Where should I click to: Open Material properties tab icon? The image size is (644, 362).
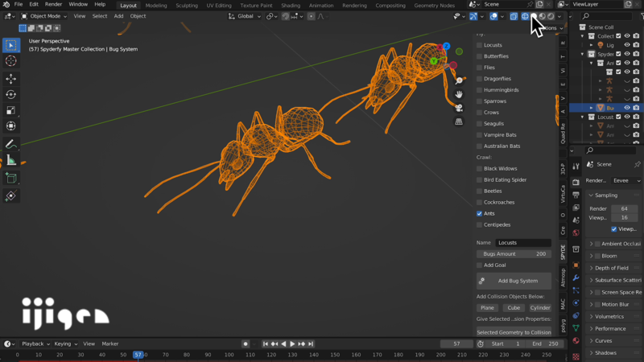pos(576,340)
